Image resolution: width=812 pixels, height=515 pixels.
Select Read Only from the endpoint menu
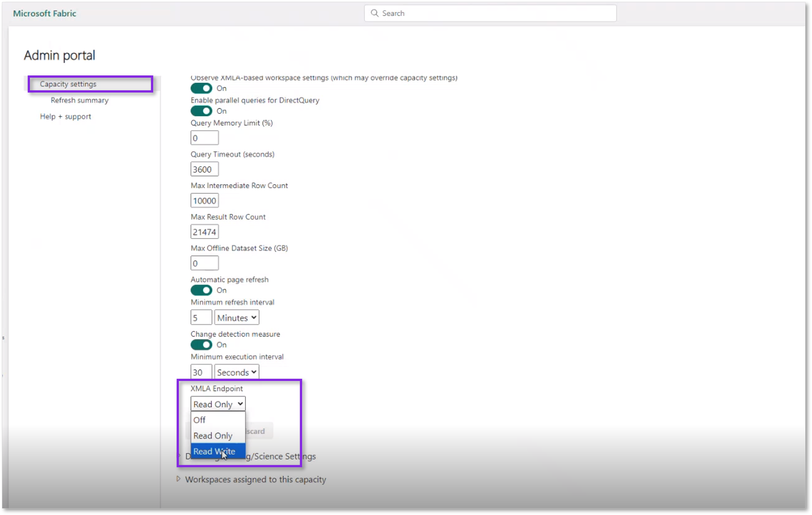(x=213, y=436)
